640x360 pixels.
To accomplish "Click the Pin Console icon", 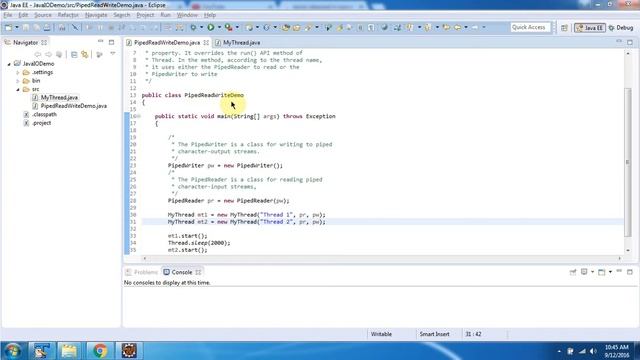I will click(573, 272).
